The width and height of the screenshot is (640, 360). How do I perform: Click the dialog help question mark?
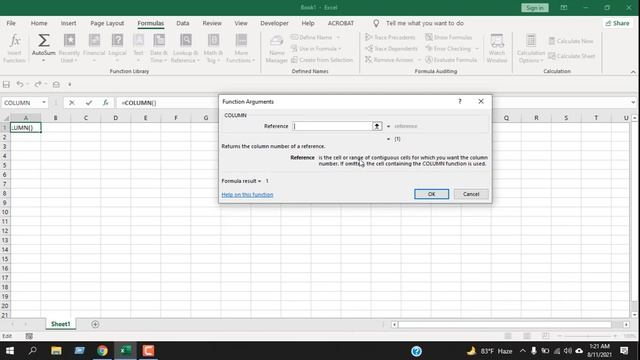pos(460,102)
